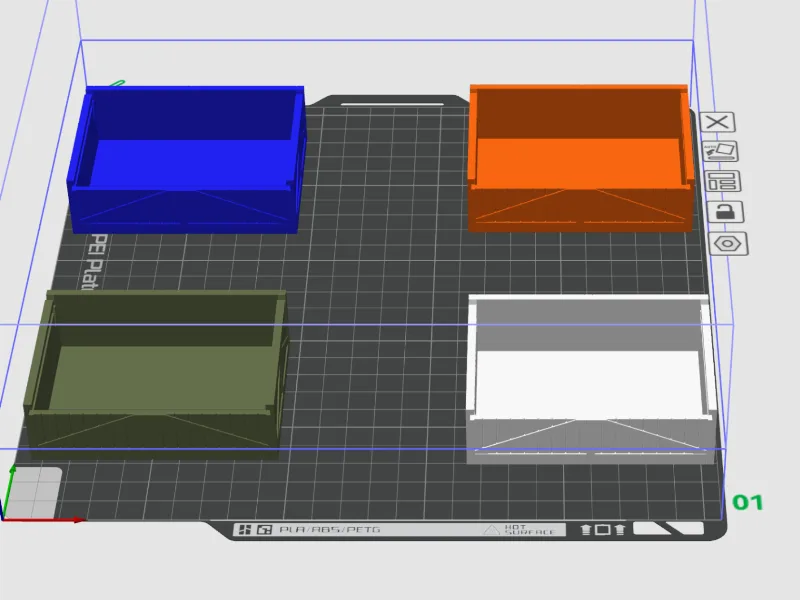
Task: Select the olive green box model
Action: [x=157, y=374]
